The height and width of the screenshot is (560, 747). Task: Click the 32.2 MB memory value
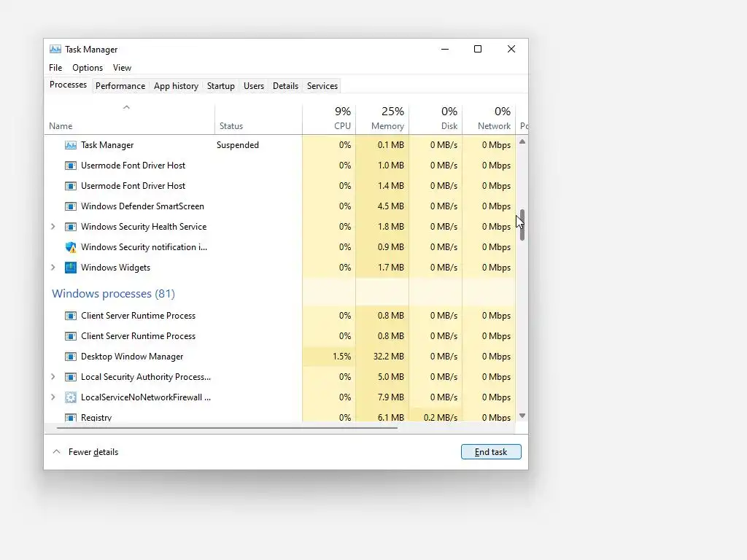click(x=388, y=356)
